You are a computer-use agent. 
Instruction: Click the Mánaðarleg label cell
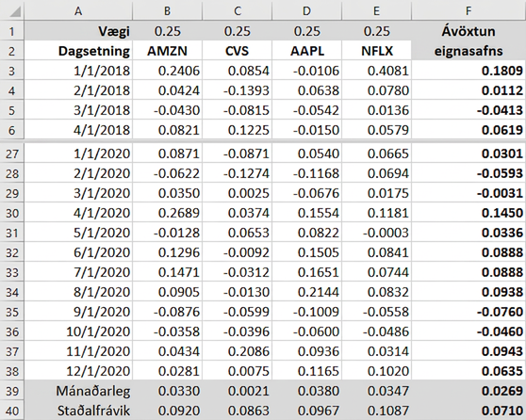click(x=78, y=391)
